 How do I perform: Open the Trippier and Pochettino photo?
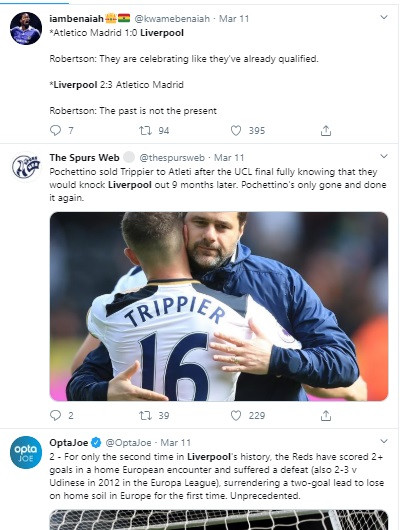[x=219, y=306]
